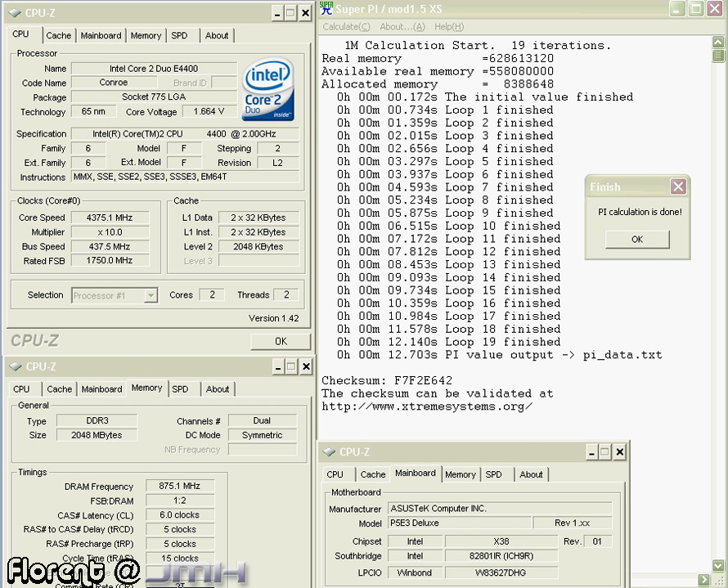Select CPU tab in Memory CPU-Z window

coord(21,389)
